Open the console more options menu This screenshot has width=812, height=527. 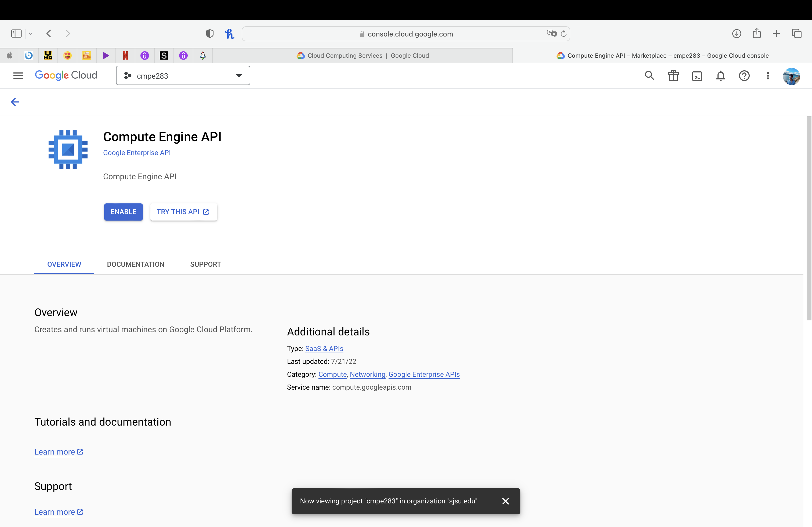768,76
